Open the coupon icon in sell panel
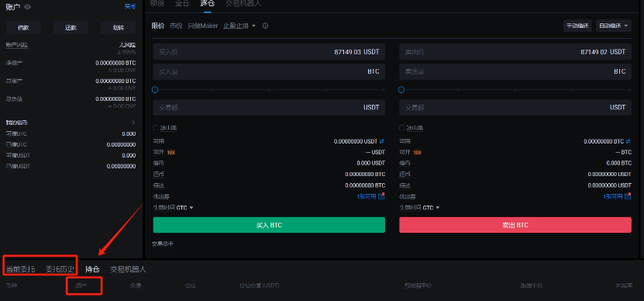 [628, 196]
